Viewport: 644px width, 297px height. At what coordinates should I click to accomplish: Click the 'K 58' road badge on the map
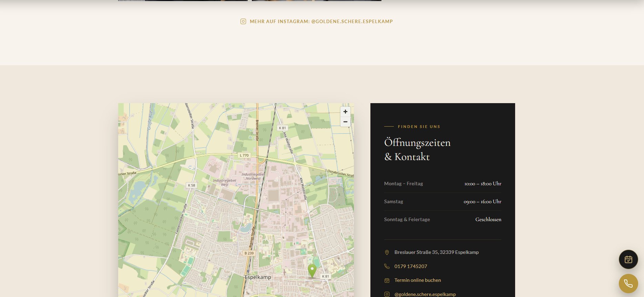pyautogui.click(x=191, y=185)
